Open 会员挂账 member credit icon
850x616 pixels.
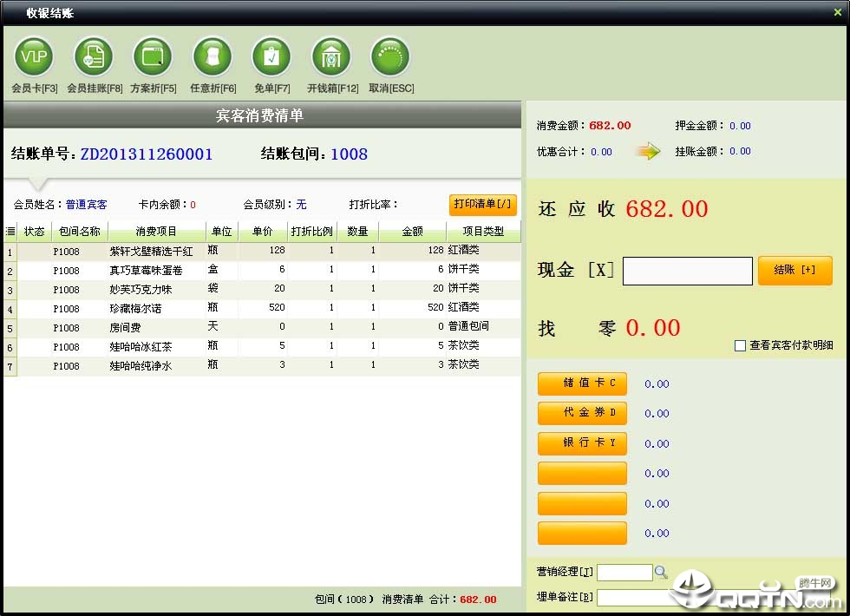point(94,58)
